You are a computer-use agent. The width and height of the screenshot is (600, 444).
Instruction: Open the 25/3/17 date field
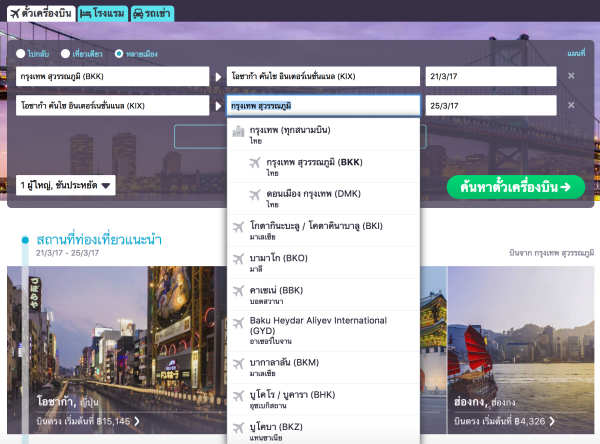tap(491, 106)
